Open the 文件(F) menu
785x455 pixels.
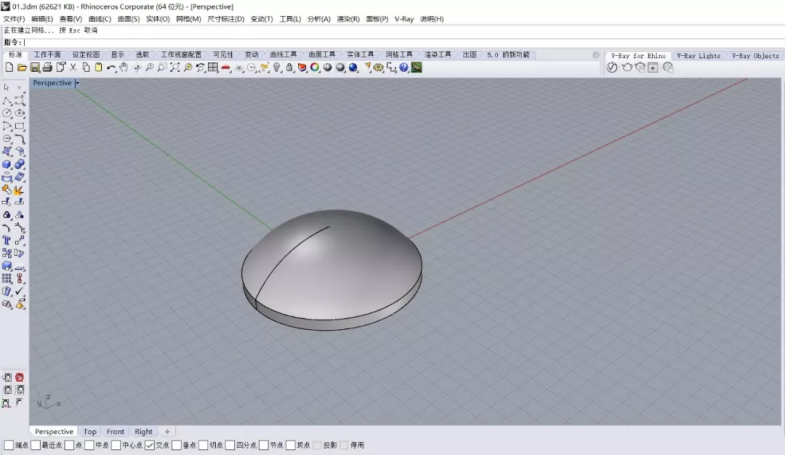pos(15,19)
